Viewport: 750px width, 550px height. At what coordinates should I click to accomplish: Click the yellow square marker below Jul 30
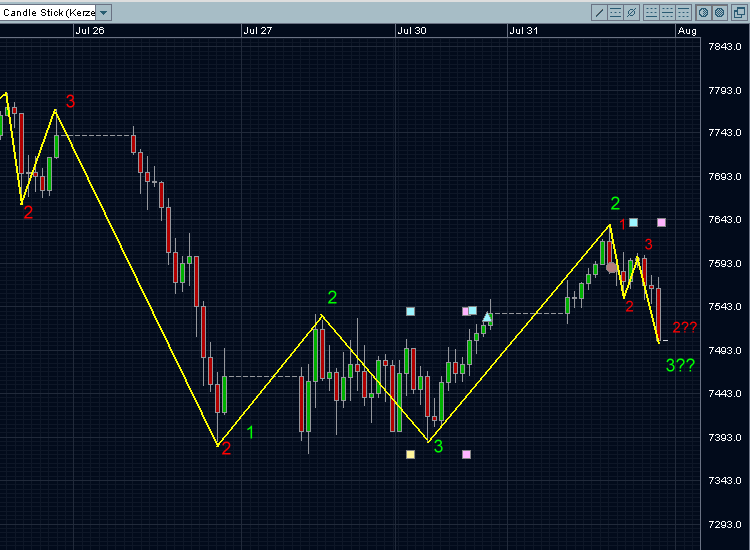(x=410, y=454)
